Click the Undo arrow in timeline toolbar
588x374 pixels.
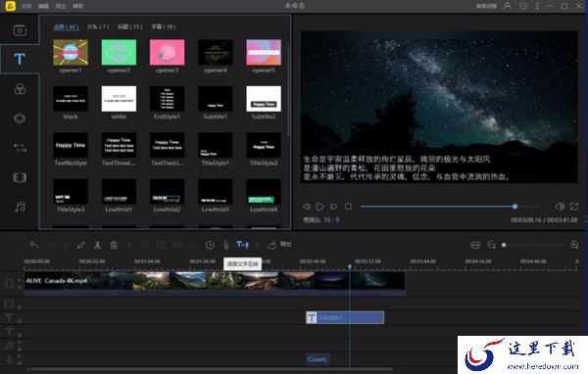34,245
